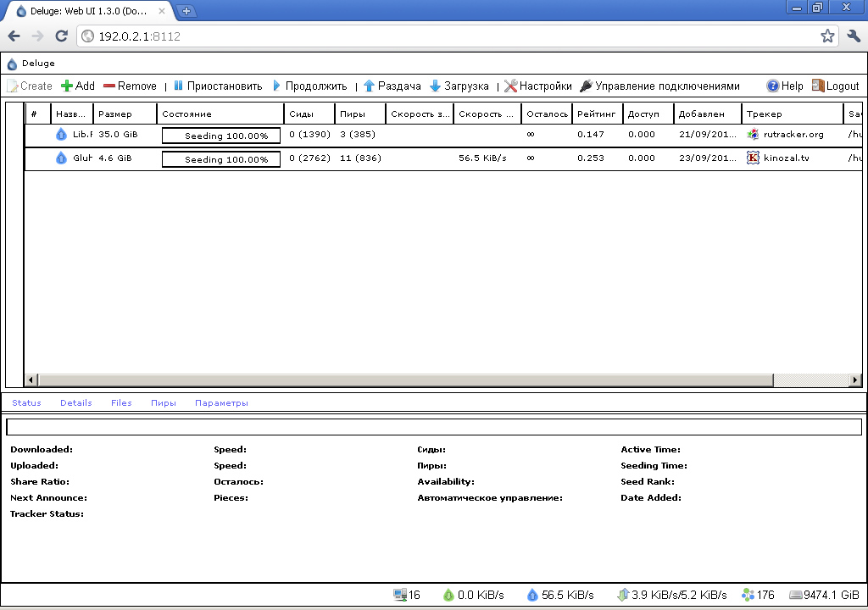Select the Deluge Web UI browser tab
The width and height of the screenshot is (868, 610).
pyautogui.click(x=88, y=11)
